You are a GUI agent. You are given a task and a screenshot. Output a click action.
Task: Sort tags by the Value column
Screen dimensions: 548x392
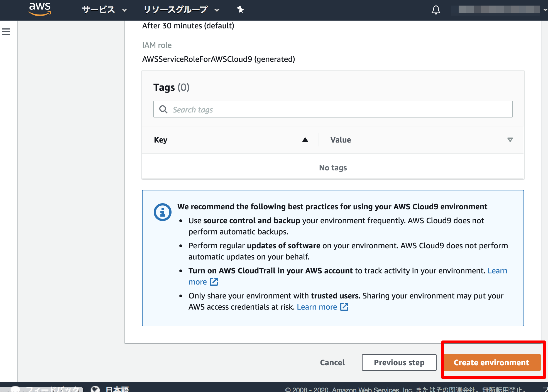[510, 140]
